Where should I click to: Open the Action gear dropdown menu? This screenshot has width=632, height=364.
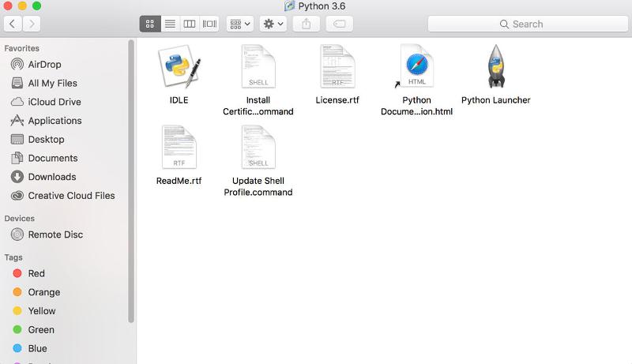273,24
